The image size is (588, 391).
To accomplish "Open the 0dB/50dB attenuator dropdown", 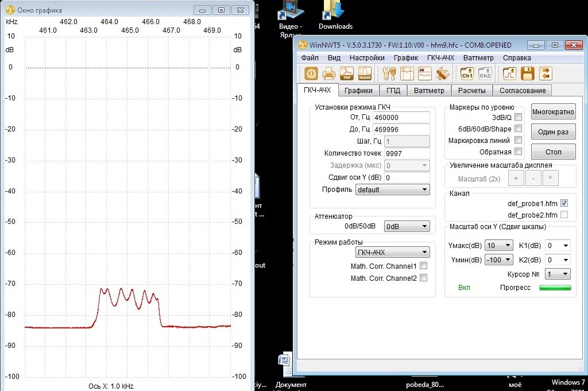I will 407,226.
